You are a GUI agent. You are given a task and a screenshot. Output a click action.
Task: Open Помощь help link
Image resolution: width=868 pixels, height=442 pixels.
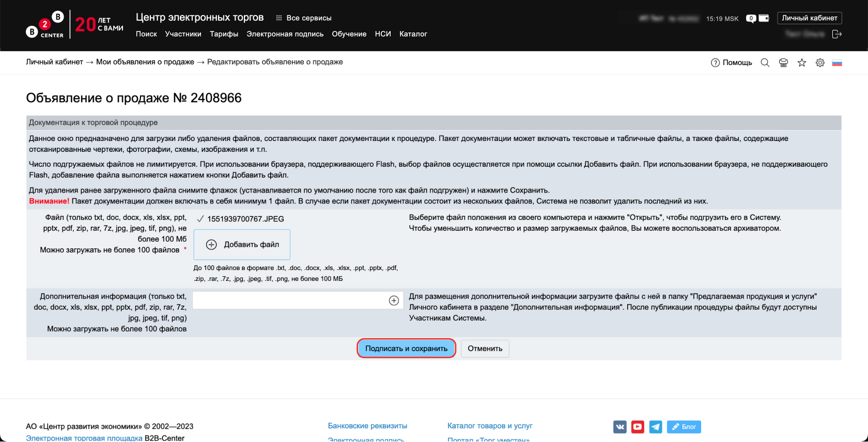(731, 62)
